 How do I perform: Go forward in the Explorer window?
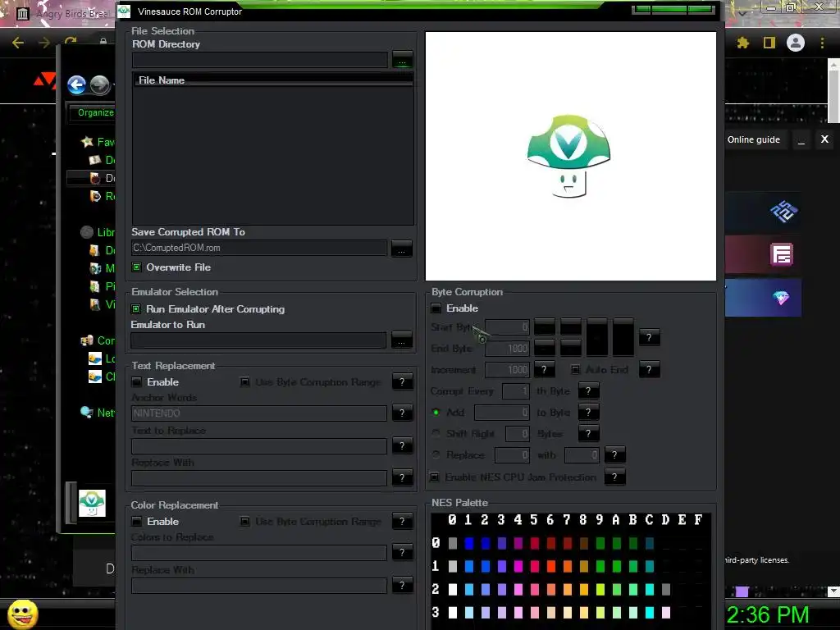(99, 84)
